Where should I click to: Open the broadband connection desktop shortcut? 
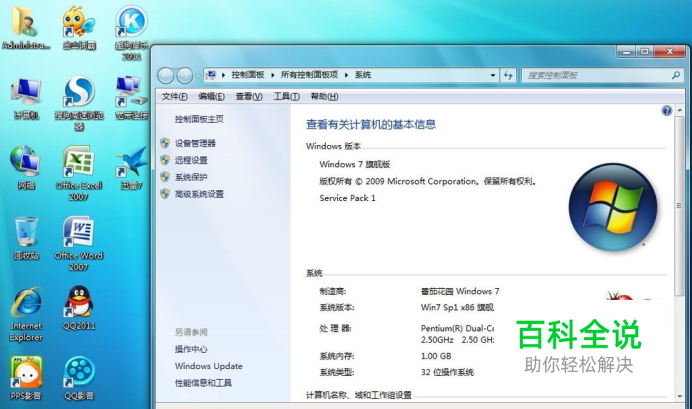[x=132, y=98]
